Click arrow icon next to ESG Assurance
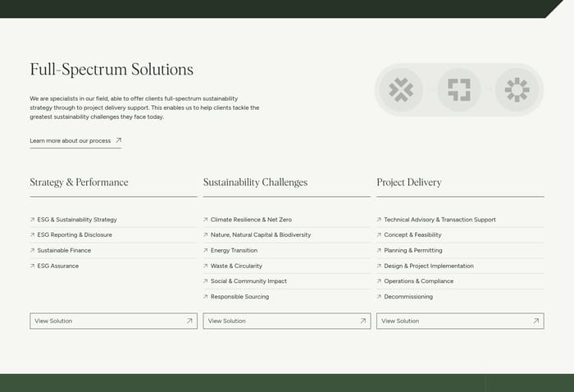 32,266
